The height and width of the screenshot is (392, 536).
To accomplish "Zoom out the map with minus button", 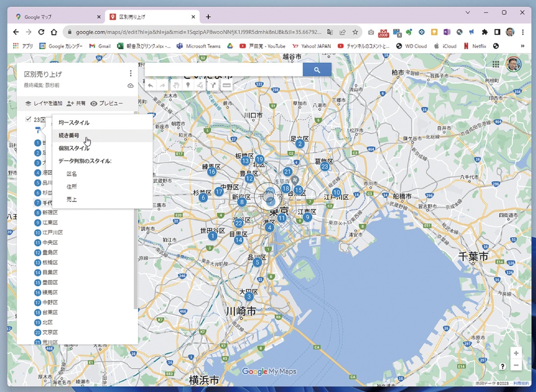I will (x=516, y=365).
